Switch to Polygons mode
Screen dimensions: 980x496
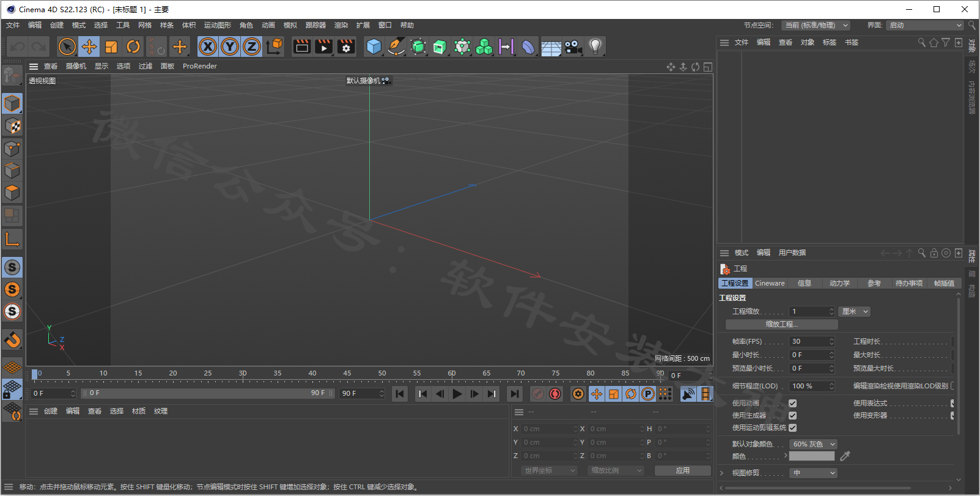point(12,193)
